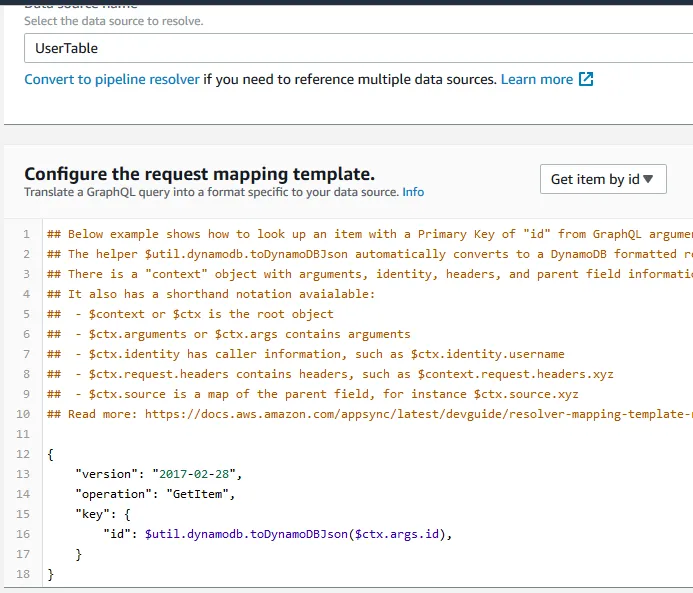The width and height of the screenshot is (693, 593).
Task: Open the Learn more link
Action: [x=537, y=79]
